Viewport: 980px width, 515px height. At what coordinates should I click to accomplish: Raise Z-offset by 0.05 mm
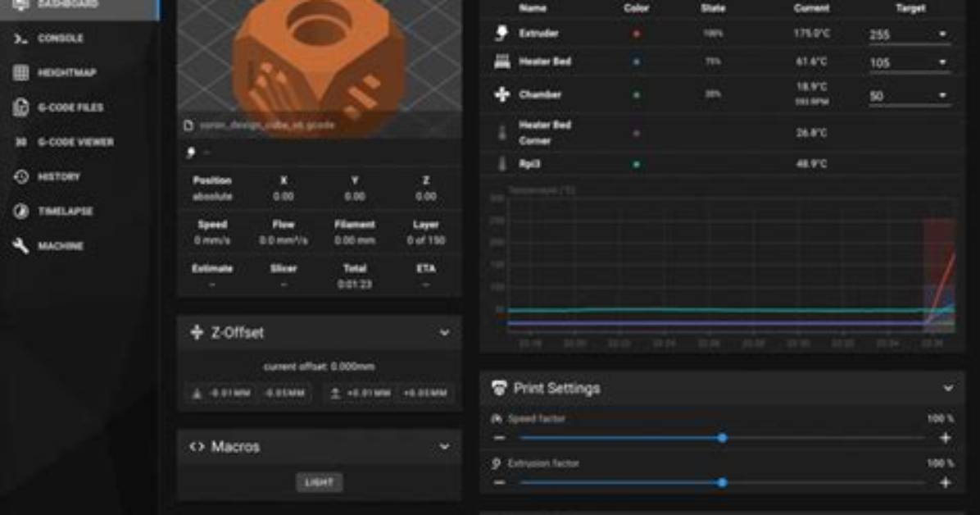click(x=425, y=394)
